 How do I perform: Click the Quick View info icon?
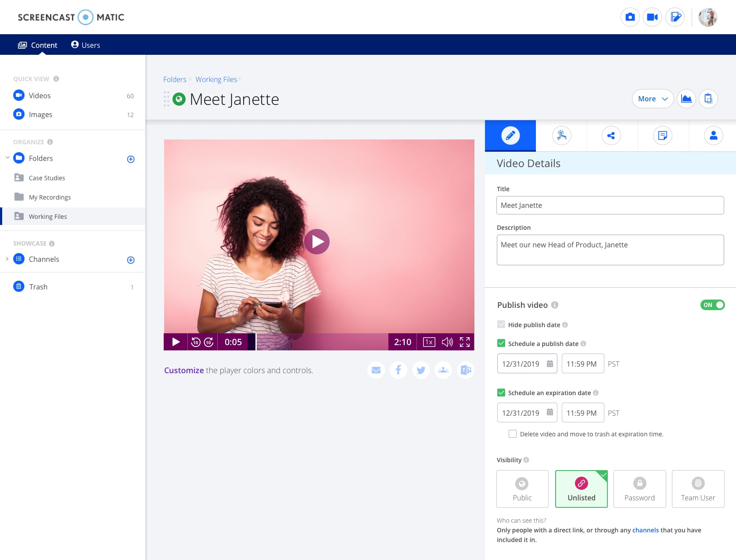click(x=56, y=79)
